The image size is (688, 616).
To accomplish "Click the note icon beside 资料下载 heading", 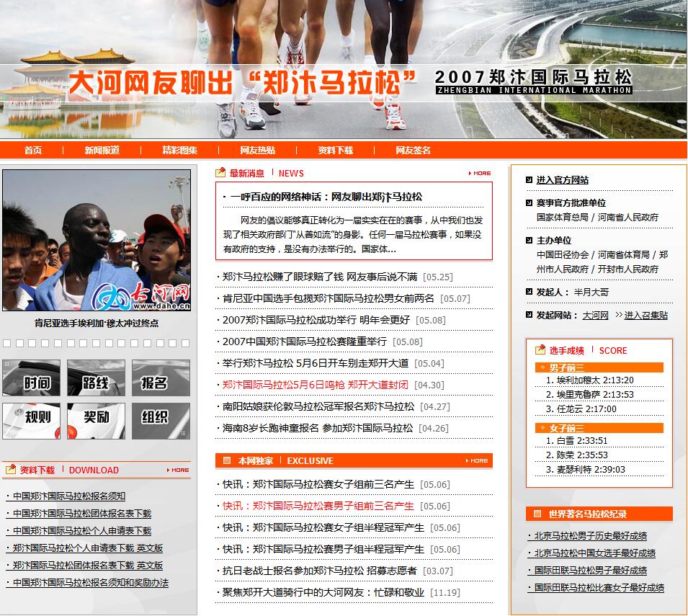I will click(x=10, y=470).
